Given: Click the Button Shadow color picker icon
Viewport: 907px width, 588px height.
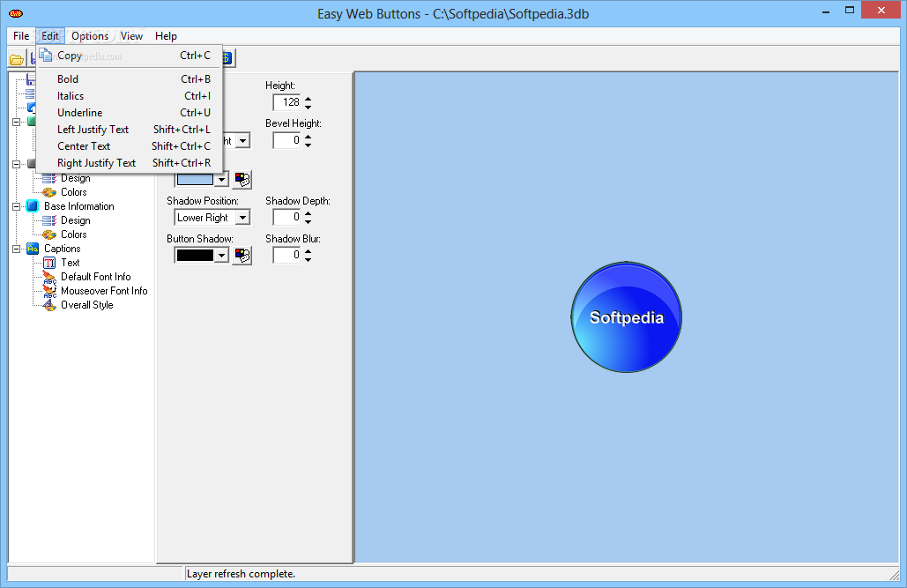Looking at the screenshot, I should click(x=242, y=256).
